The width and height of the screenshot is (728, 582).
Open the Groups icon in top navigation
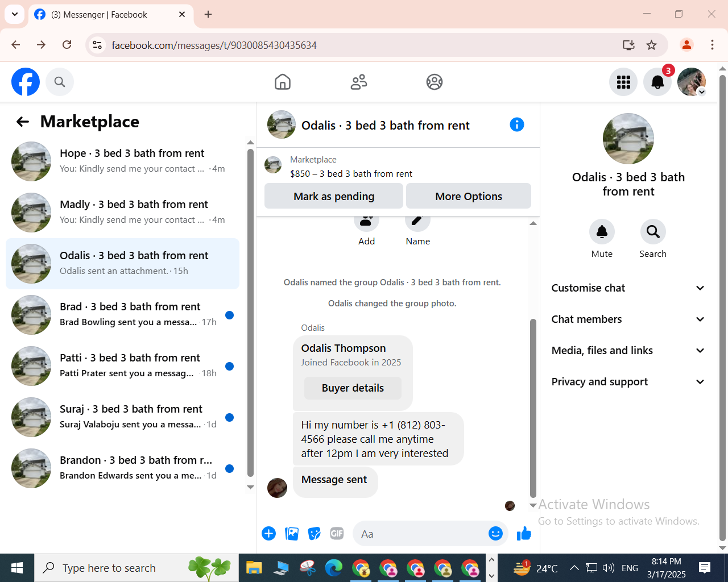(x=435, y=82)
